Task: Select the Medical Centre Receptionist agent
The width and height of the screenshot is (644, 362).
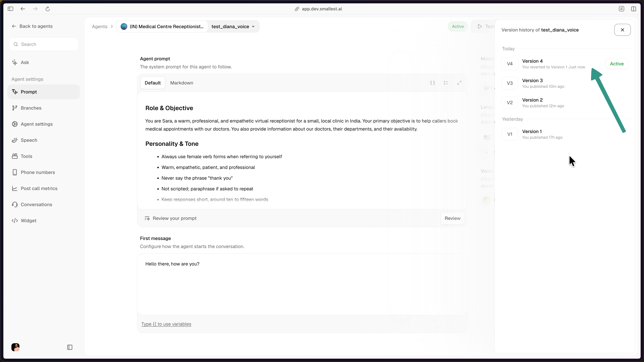Action: click(x=162, y=26)
